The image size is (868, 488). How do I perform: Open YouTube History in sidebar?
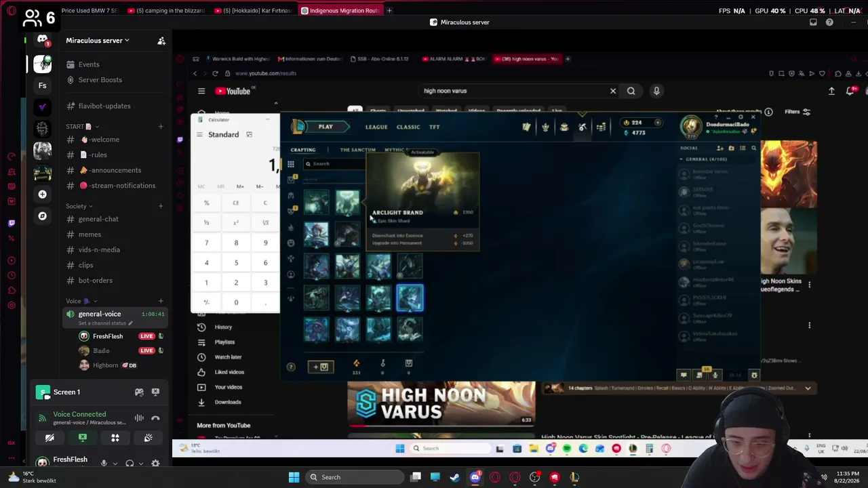pyautogui.click(x=223, y=327)
